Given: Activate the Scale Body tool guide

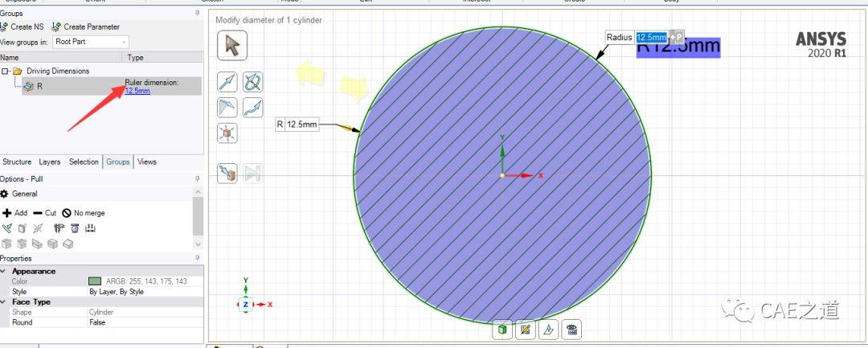Looking at the screenshot, I should click(227, 133).
